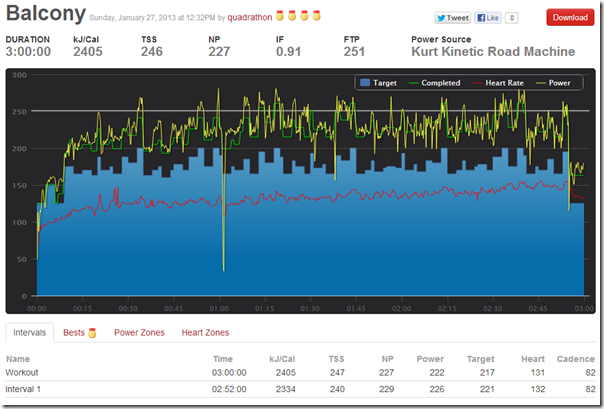
Task: Click the red Download button
Action: [x=570, y=17]
